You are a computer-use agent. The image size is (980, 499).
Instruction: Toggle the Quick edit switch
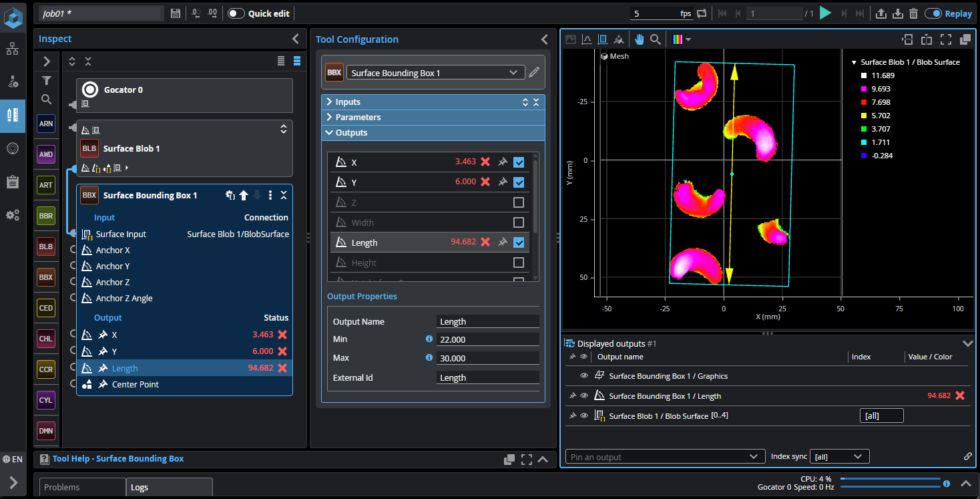pyautogui.click(x=236, y=13)
